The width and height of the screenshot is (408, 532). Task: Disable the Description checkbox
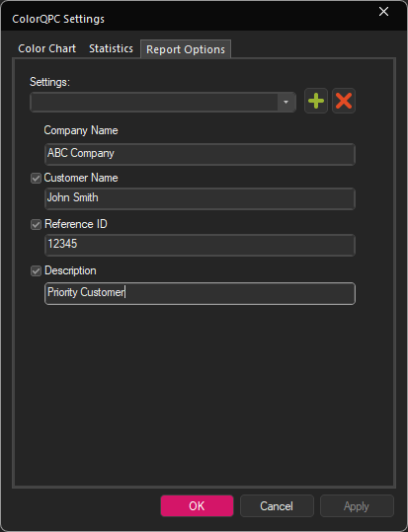pos(36,270)
